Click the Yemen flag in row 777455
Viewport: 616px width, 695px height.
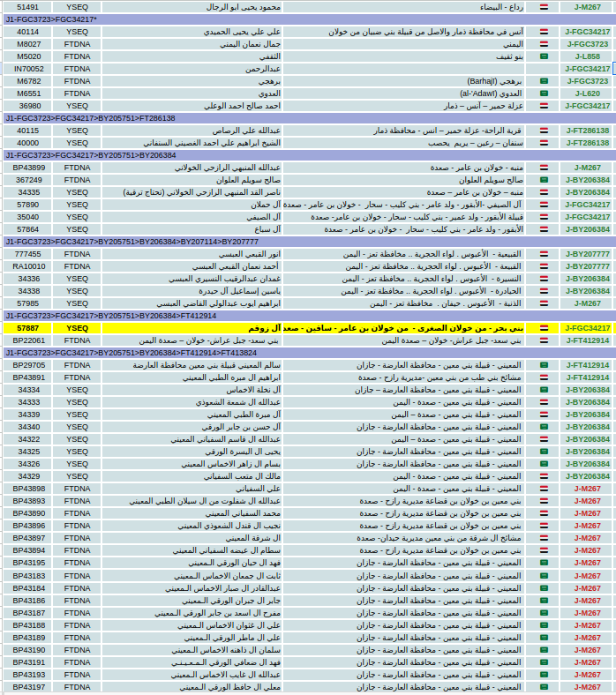click(x=544, y=254)
